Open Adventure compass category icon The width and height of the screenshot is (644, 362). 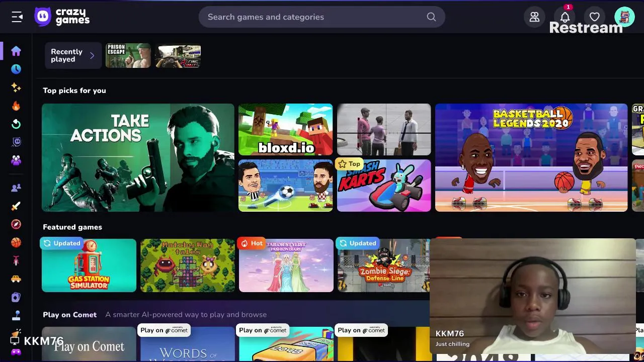click(x=16, y=224)
